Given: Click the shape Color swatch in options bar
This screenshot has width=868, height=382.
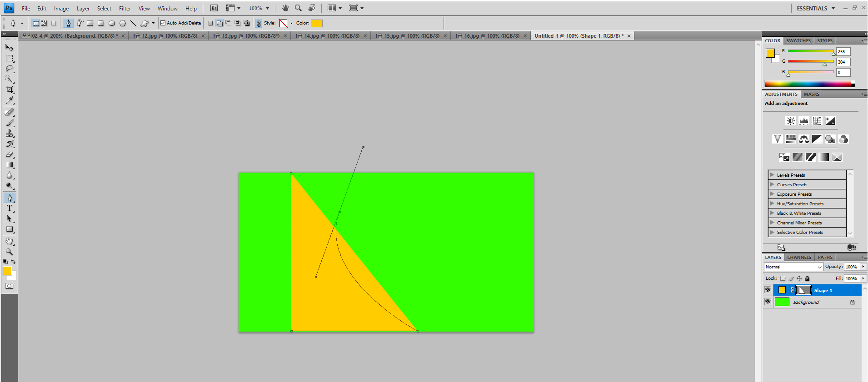Looking at the screenshot, I should (x=317, y=23).
